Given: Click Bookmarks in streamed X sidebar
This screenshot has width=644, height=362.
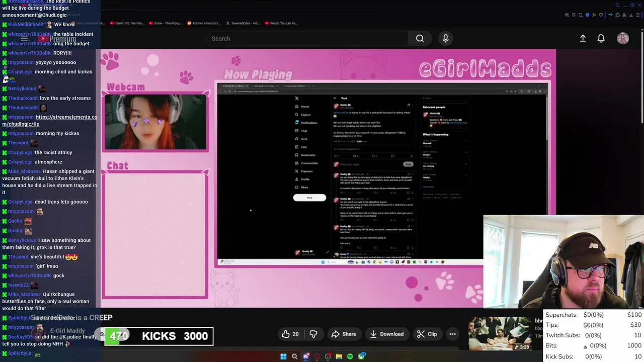Looking at the screenshot, I should tap(305, 155).
